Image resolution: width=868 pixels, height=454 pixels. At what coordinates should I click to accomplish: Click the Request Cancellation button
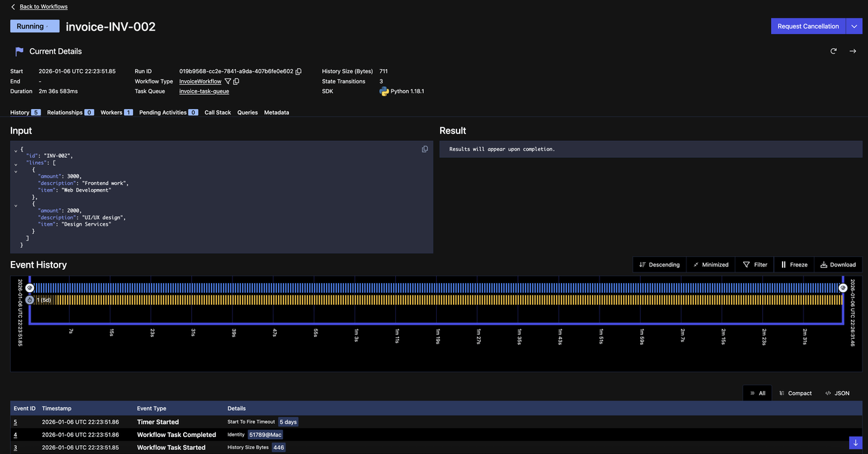click(x=808, y=26)
